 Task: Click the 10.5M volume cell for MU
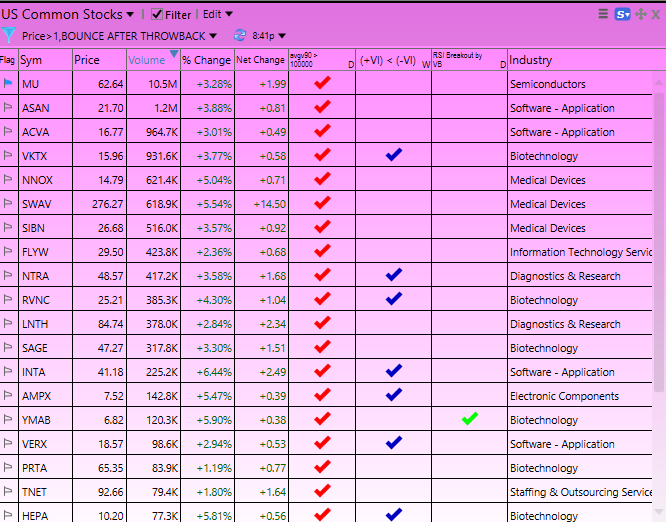153,84
